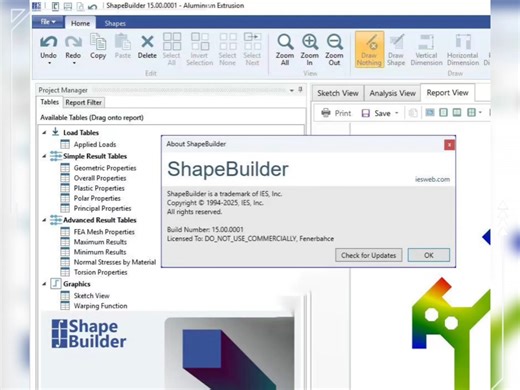This screenshot has height=390, width=520.
Task: Select Normal Stresses by Material
Action: tap(115, 262)
